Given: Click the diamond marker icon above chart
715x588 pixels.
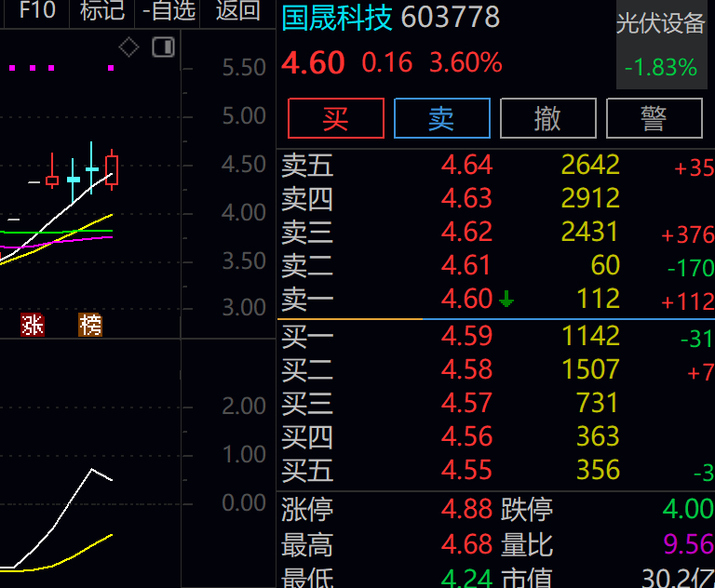Looking at the screenshot, I should click(x=128, y=47).
